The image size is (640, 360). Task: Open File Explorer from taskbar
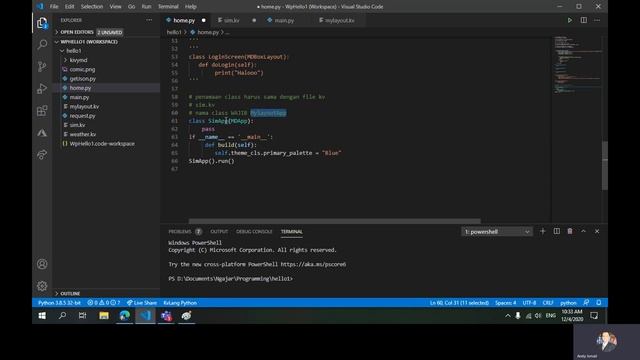point(104,316)
